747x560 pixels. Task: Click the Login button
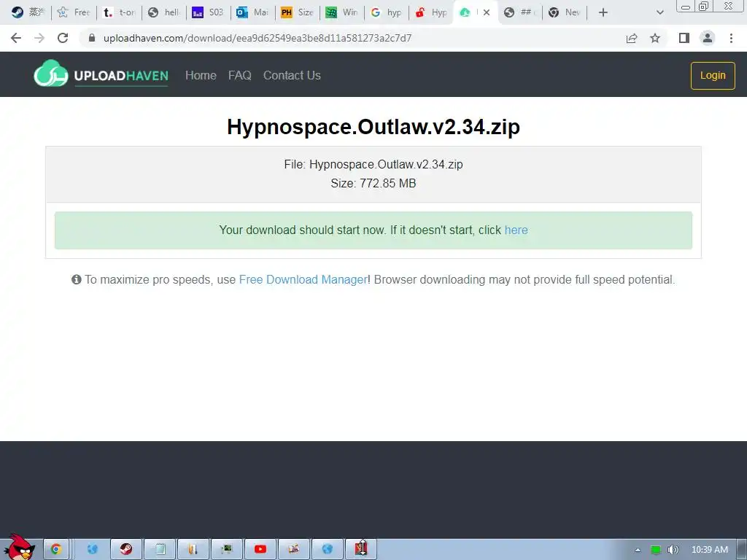(713, 75)
